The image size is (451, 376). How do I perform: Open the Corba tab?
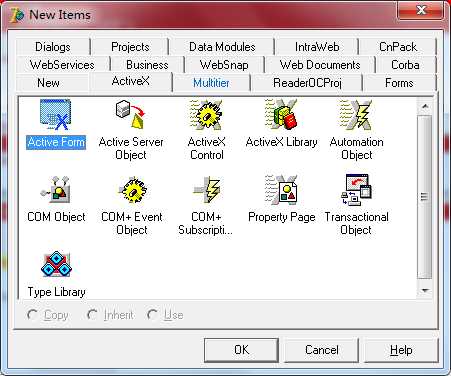pos(405,65)
